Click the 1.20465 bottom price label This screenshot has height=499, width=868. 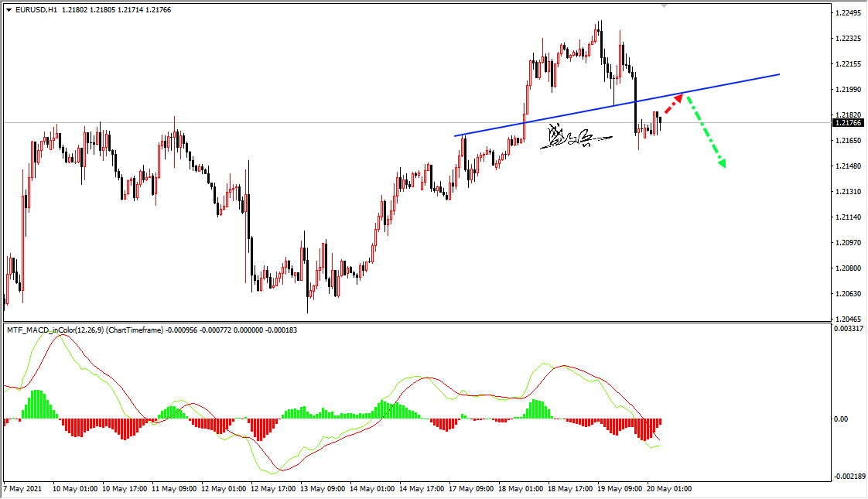coord(848,320)
